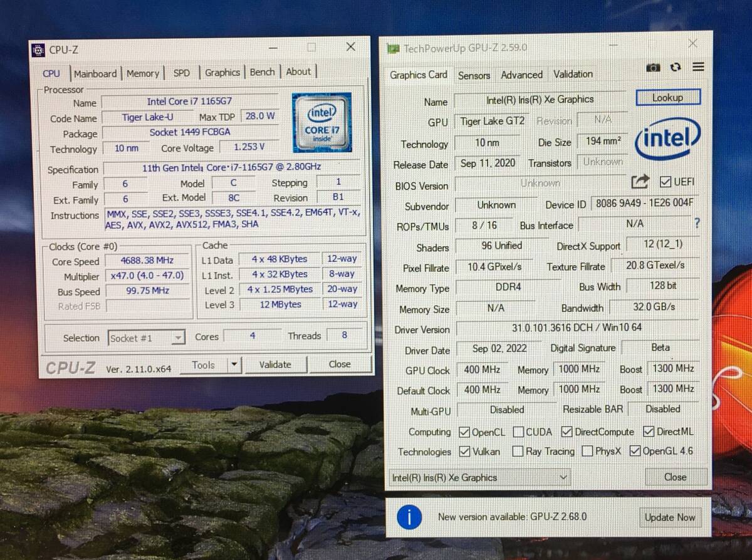Click the GPU-Z refresh icon
This screenshot has width=752, height=560.
tap(676, 68)
